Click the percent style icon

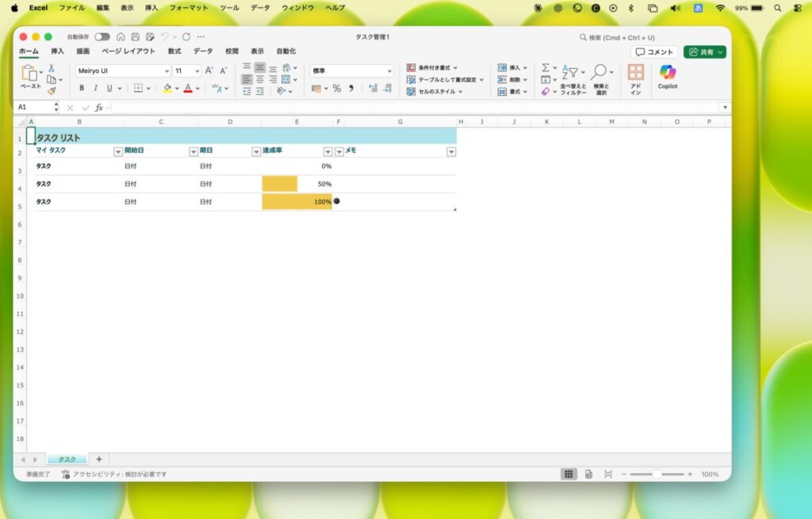tap(336, 89)
